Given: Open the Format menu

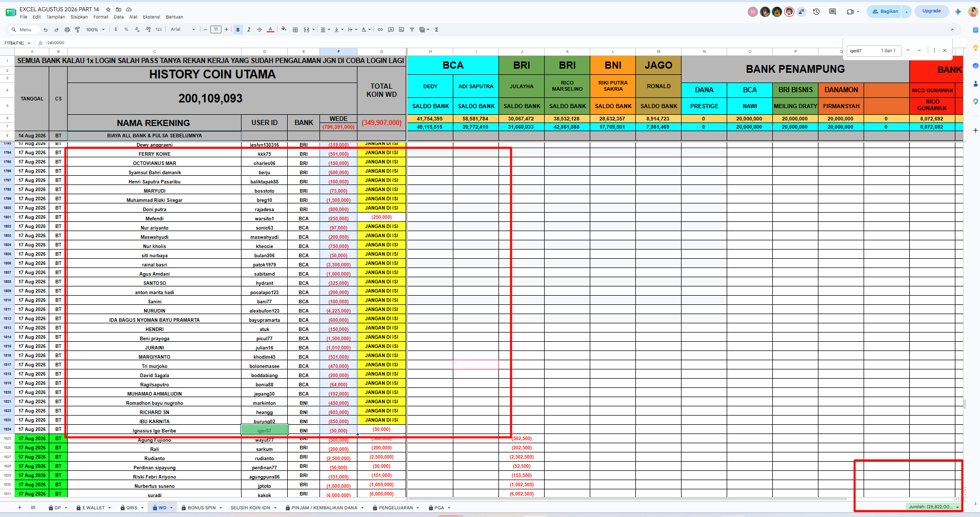Looking at the screenshot, I should point(101,17).
